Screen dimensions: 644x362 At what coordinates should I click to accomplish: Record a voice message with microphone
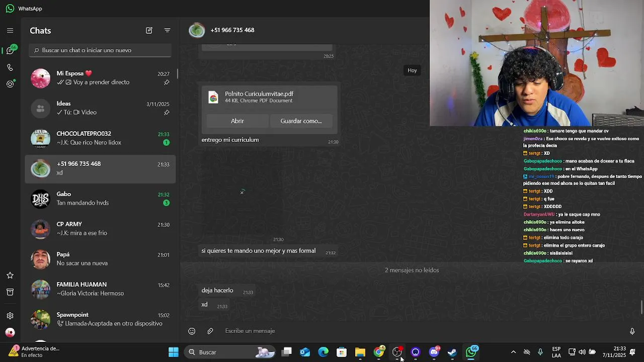pos(632,331)
